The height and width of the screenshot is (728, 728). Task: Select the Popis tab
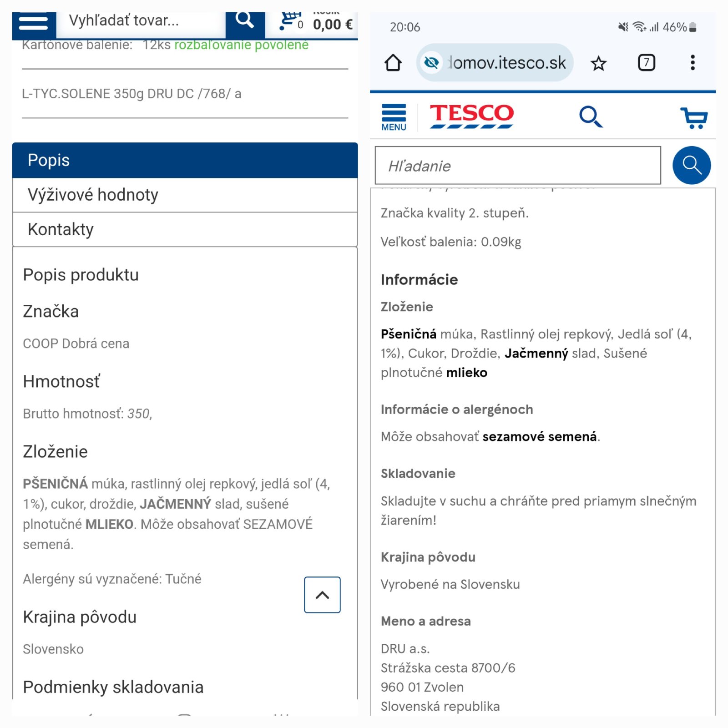185,160
